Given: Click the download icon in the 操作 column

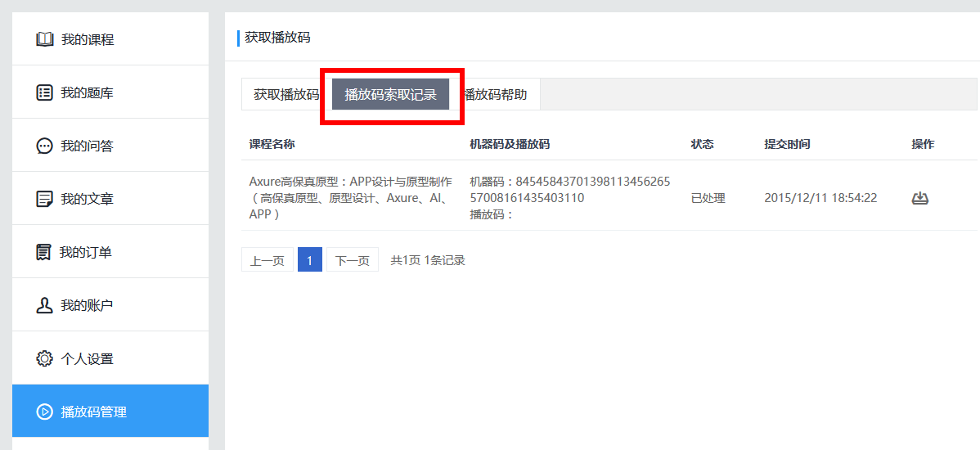Looking at the screenshot, I should pyautogui.click(x=920, y=198).
